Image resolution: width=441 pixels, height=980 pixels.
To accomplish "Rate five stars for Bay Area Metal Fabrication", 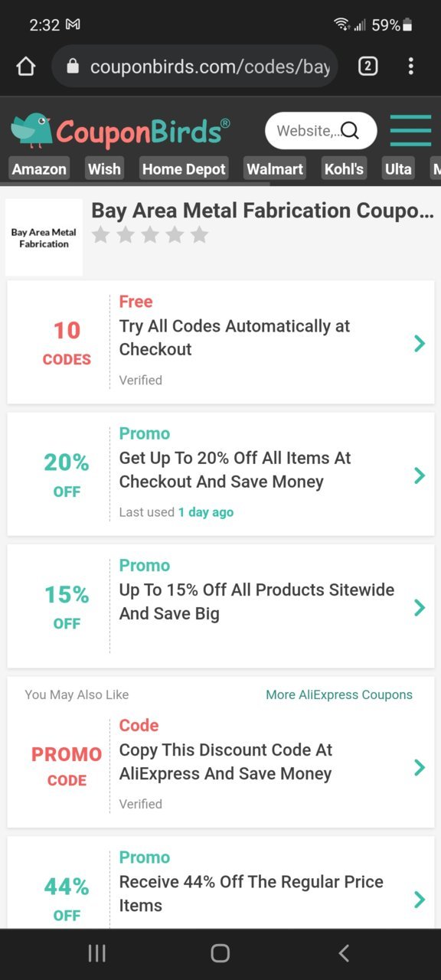I will (x=199, y=235).
